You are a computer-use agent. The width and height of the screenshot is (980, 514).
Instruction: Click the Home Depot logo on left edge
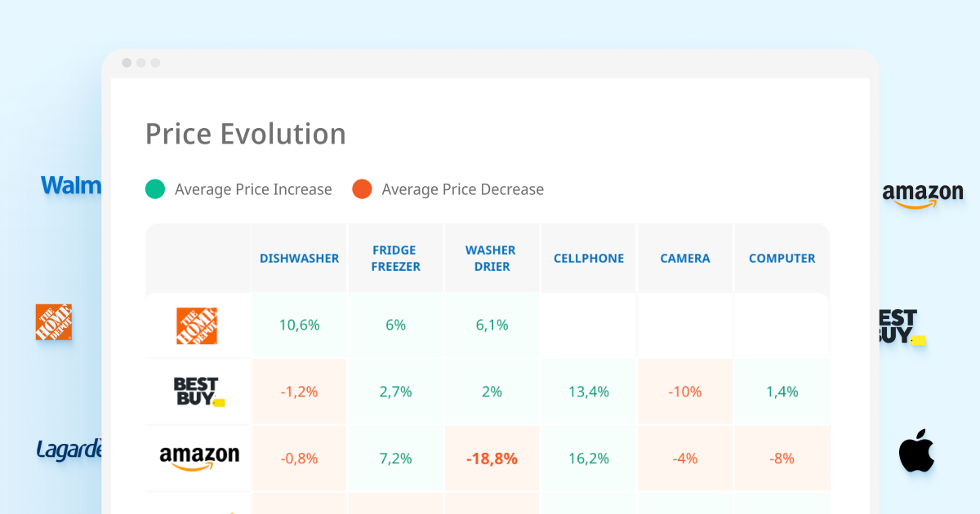coord(54,322)
